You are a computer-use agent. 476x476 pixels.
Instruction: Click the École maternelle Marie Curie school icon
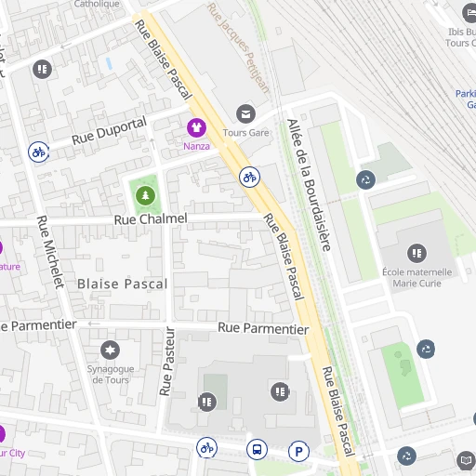tap(416, 253)
